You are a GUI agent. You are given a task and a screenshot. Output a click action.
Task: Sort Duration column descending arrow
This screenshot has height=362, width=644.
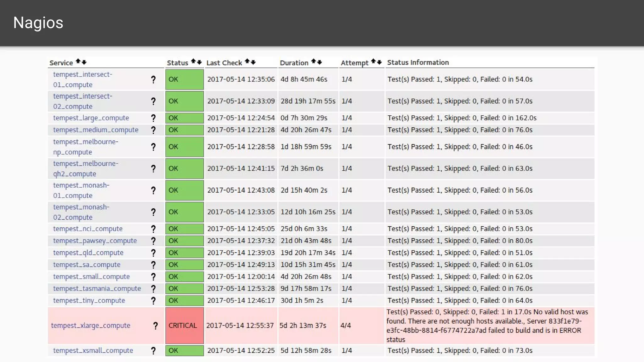pyautogui.click(x=319, y=62)
